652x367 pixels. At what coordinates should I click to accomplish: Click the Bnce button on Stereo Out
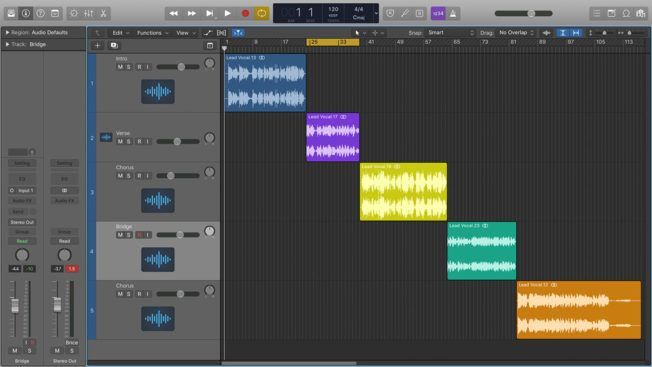[x=72, y=342]
